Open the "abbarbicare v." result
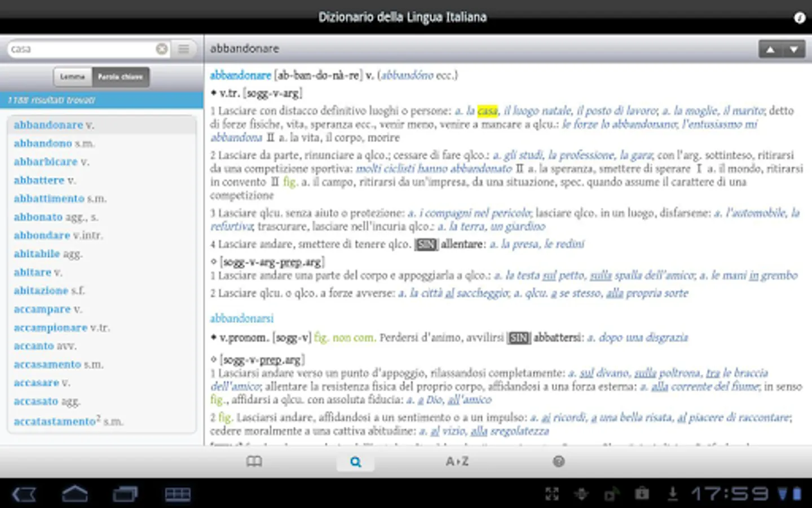 tap(101, 161)
